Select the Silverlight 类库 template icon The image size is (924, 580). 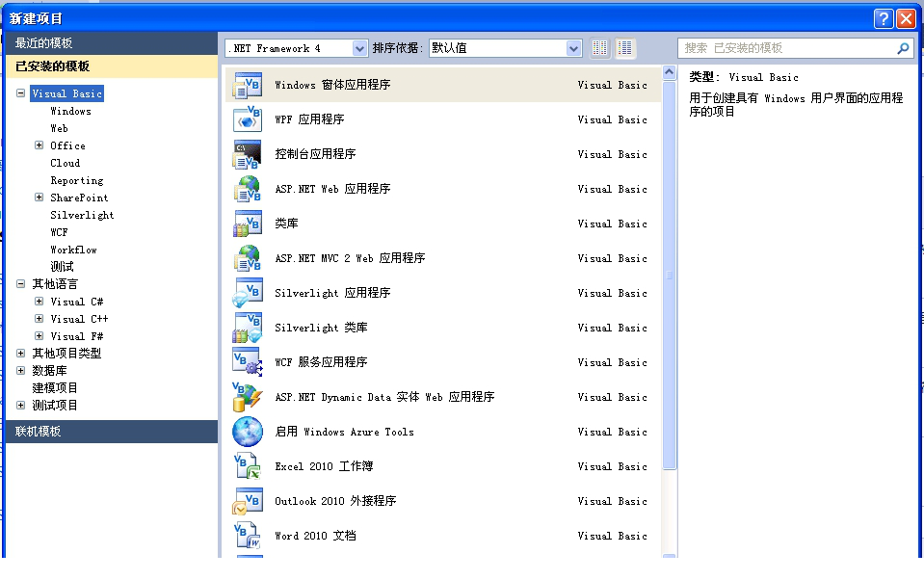click(248, 328)
